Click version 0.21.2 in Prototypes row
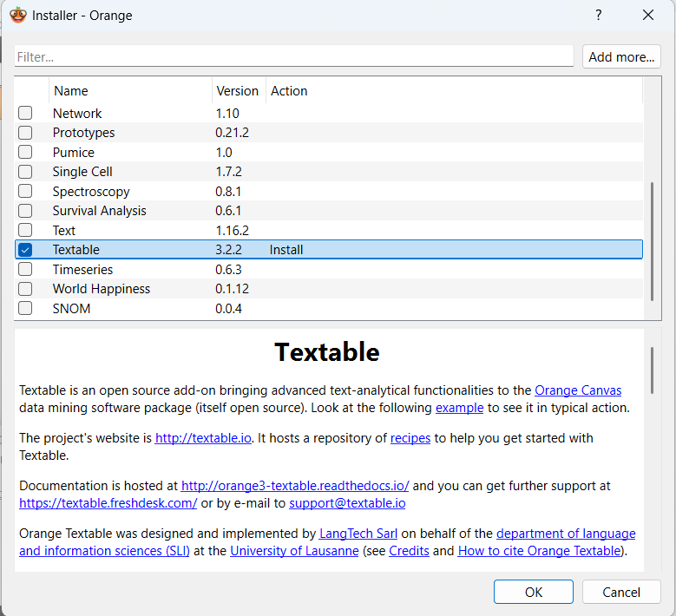 (232, 133)
